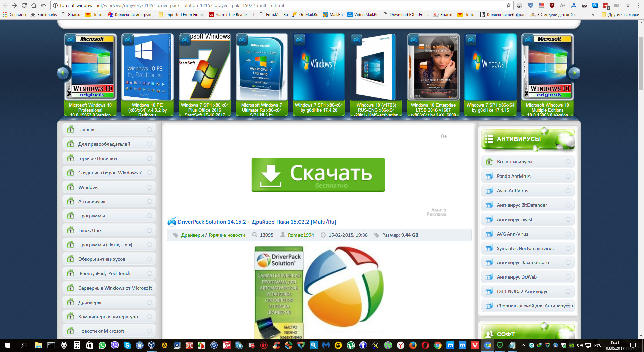Show hidden system tray icons
The image size is (644, 352).
(x=523, y=345)
